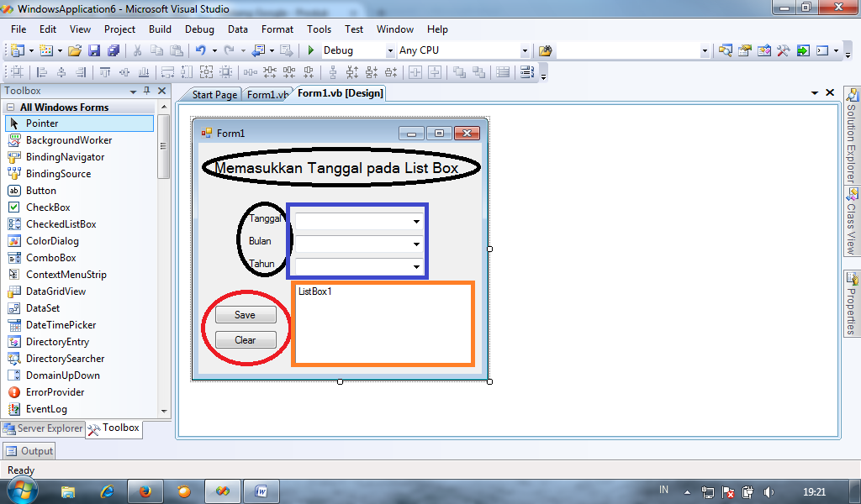Click the Make Same Width icon
Viewport: 861px width, 504px height.
pos(167,72)
